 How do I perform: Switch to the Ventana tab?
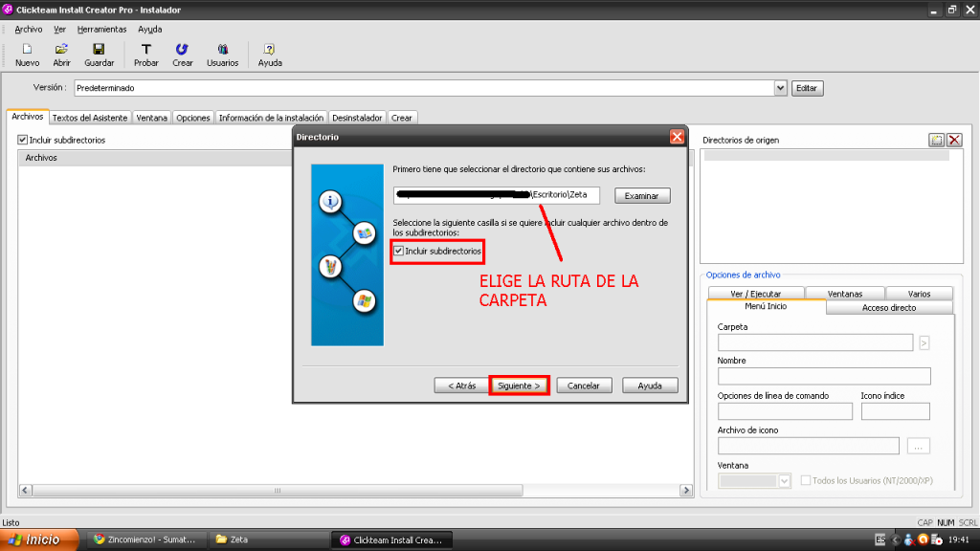point(152,118)
